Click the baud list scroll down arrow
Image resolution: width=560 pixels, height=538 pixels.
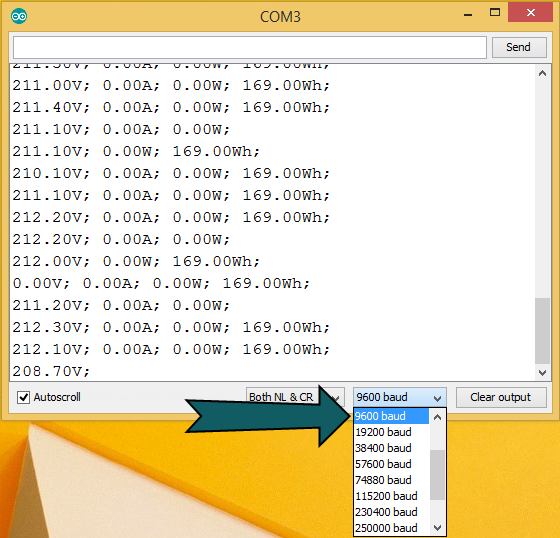tap(438, 528)
